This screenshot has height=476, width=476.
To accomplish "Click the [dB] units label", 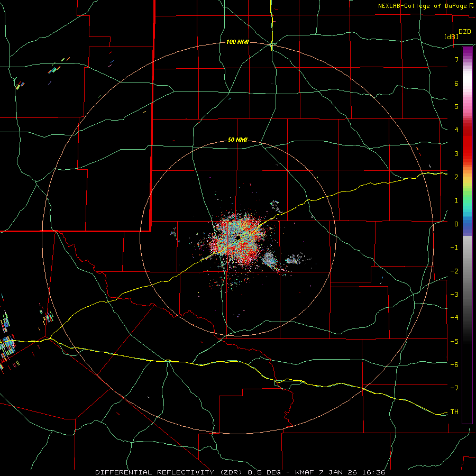I will click(452, 36).
